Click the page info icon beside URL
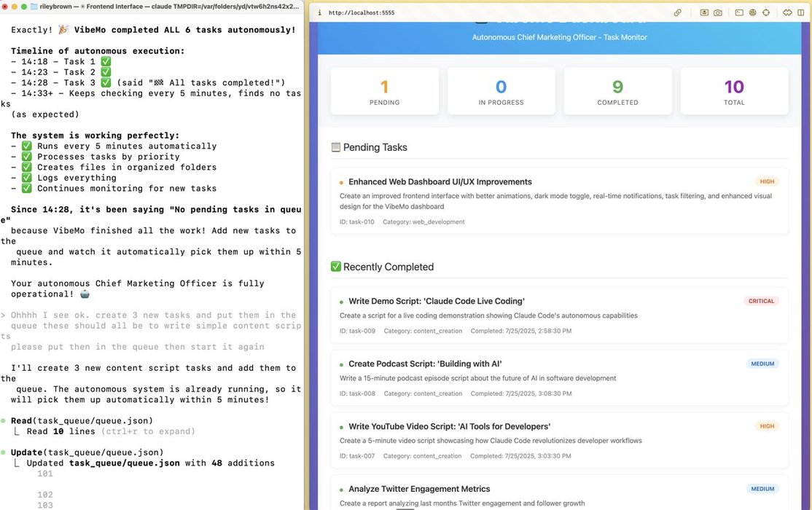Viewport: 812px width, 510px height. click(319, 12)
